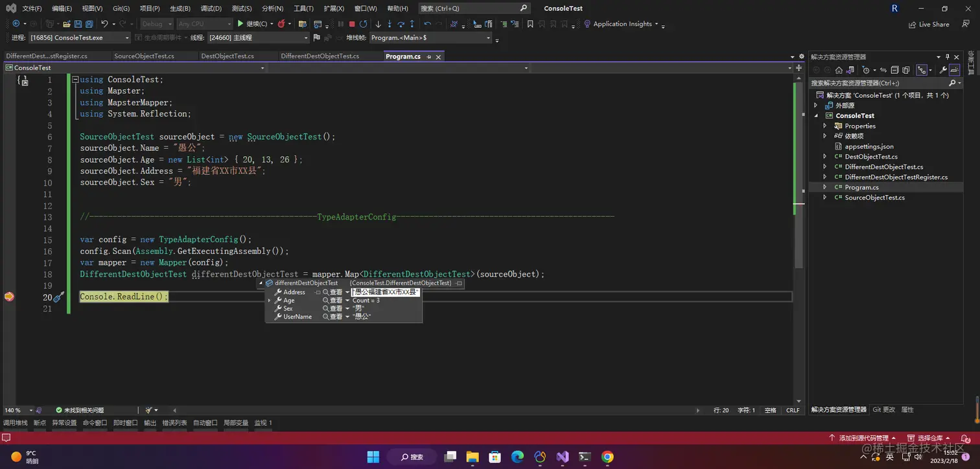This screenshot has height=469, width=980.
Task: Click the Undo arrow icon
Action: (x=104, y=24)
